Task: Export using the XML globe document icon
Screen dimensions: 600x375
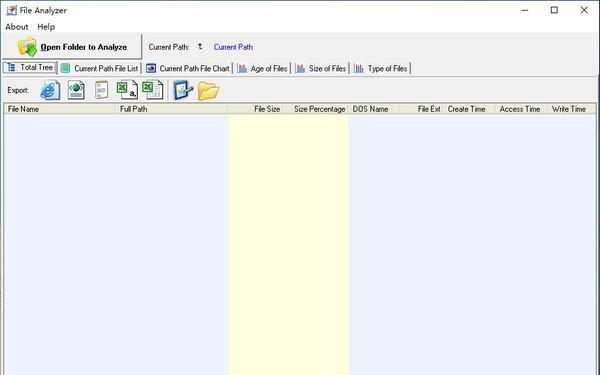Action: pyautogui.click(x=76, y=90)
